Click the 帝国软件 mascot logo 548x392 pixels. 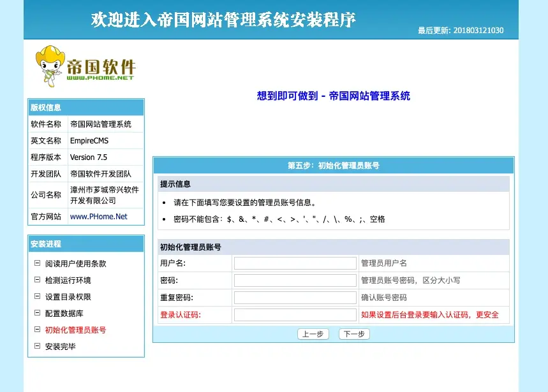point(85,66)
